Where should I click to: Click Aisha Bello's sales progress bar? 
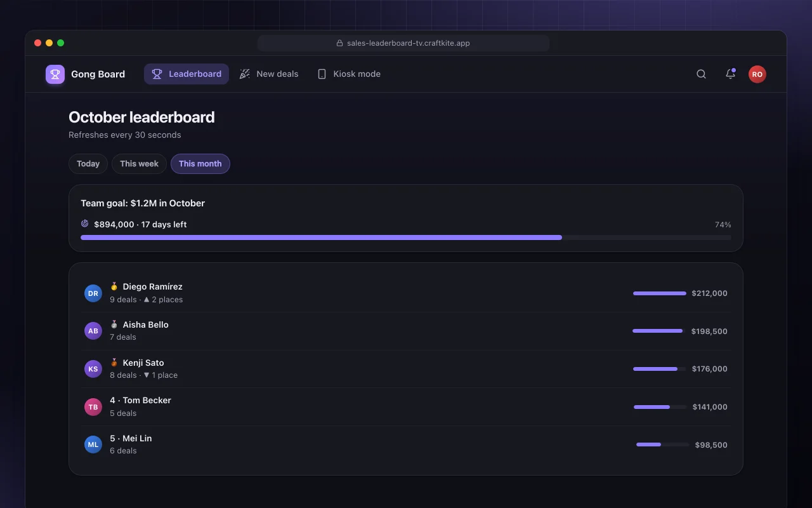tap(659, 331)
